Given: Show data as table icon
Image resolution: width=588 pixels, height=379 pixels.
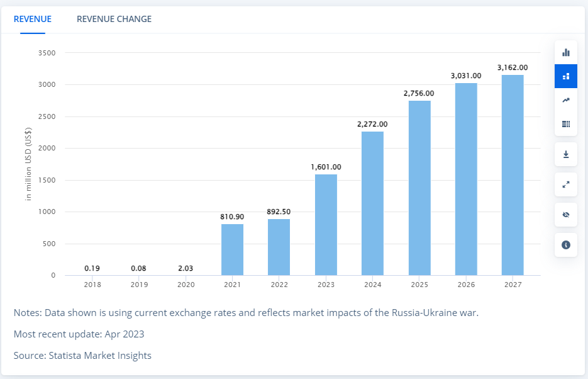Looking at the screenshot, I should (566, 124).
